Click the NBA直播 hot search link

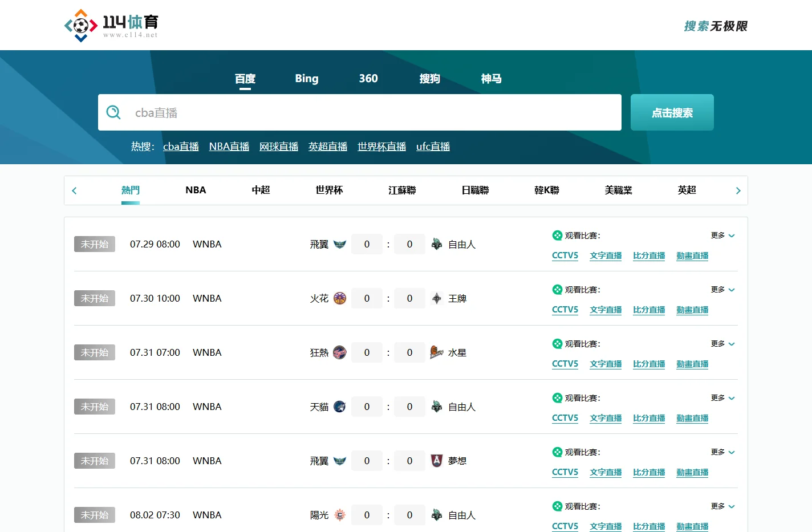(x=229, y=147)
